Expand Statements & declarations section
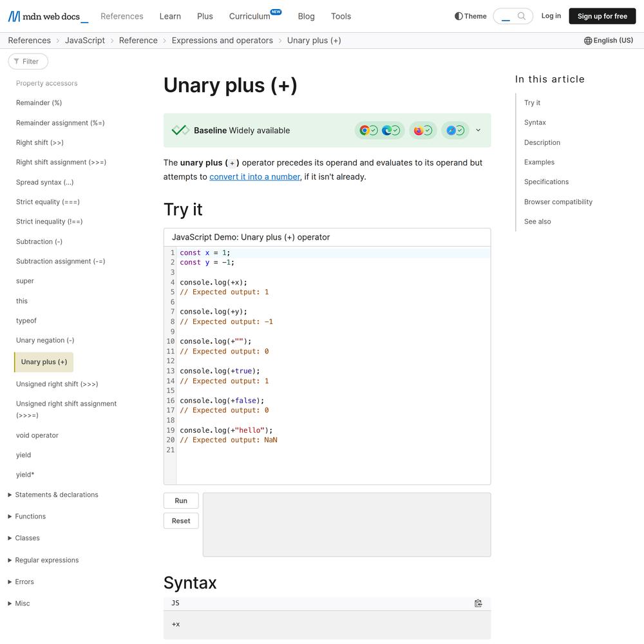Viewport: 644px width, 644px height. point(53,495)
